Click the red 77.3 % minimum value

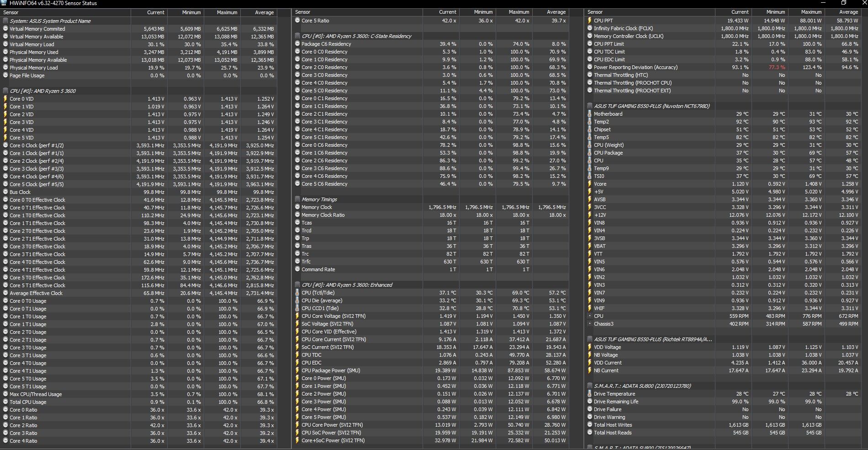777,67
